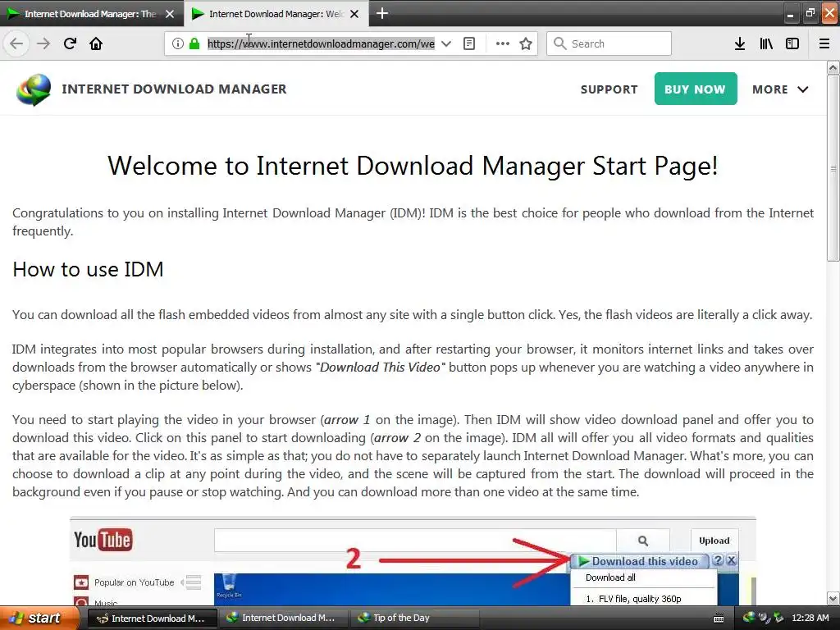
Task: Click FLV file, quality 360p entry
Action: 633,599
